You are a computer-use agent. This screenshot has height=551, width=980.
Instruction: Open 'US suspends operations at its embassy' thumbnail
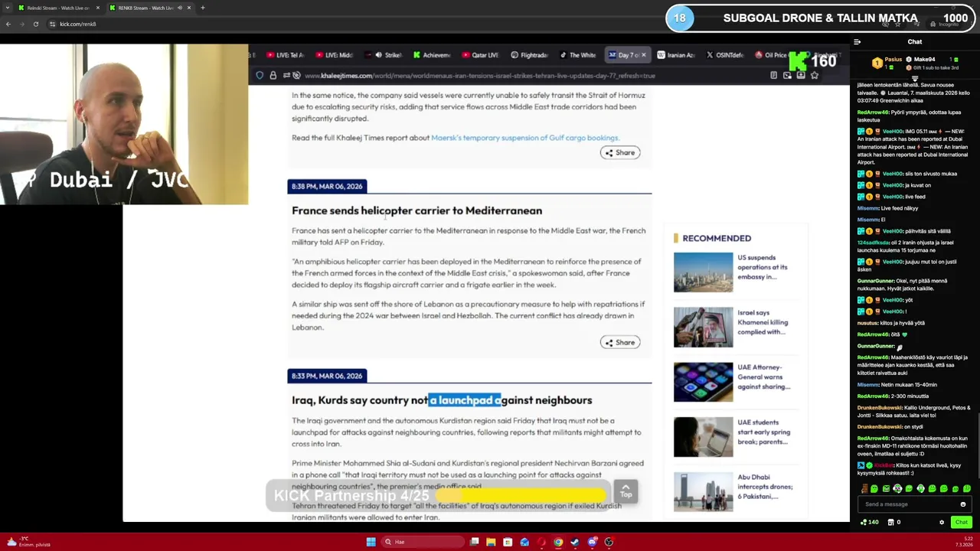(x=703, y=272)
